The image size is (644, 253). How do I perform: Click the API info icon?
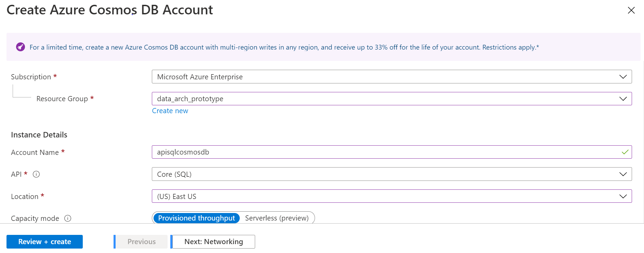pyautogui.click(x=36, y=174)
